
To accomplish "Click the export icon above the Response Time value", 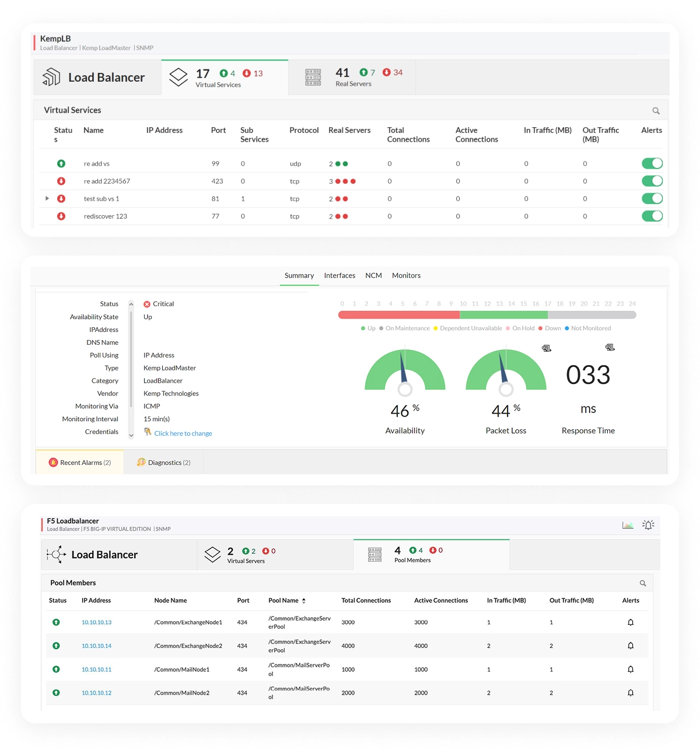I will point(610,347).
